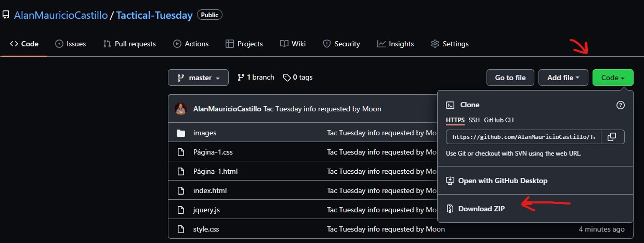This screenshot has height=243, width=644.
Task: Open the Página-1.html file
Action: point(216,171)
